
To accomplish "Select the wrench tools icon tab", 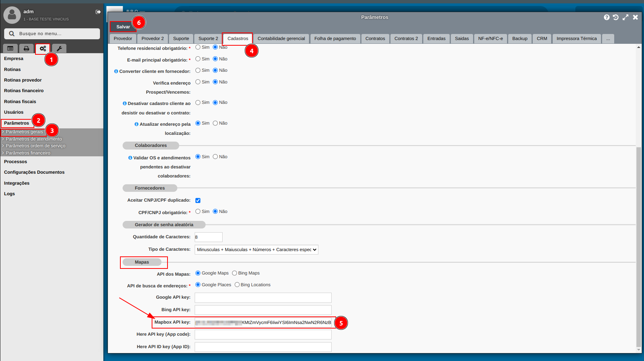I will [x=59, y=48].
